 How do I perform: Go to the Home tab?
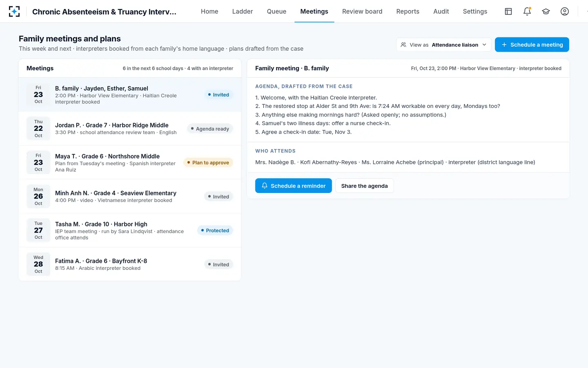(x=209, y=11)
